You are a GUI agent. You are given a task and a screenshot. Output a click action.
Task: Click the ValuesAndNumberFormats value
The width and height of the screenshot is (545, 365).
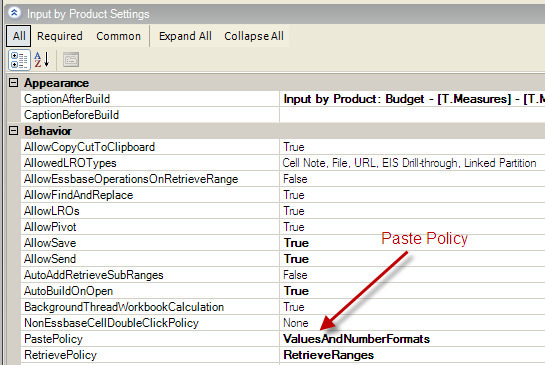coord(412,339)
